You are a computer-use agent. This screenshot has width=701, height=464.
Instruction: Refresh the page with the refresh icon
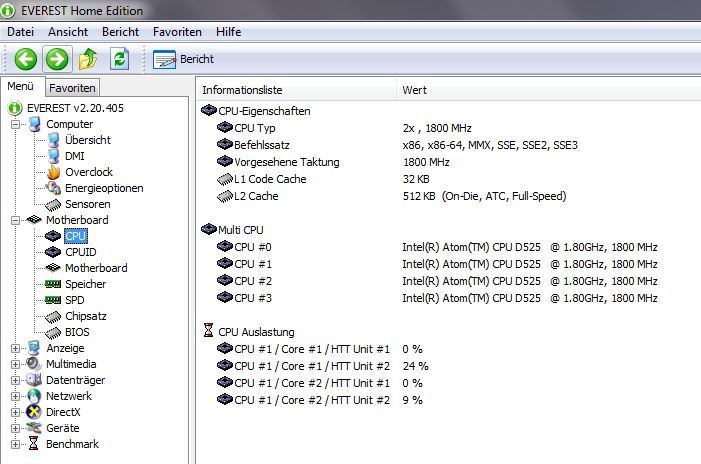120,59
